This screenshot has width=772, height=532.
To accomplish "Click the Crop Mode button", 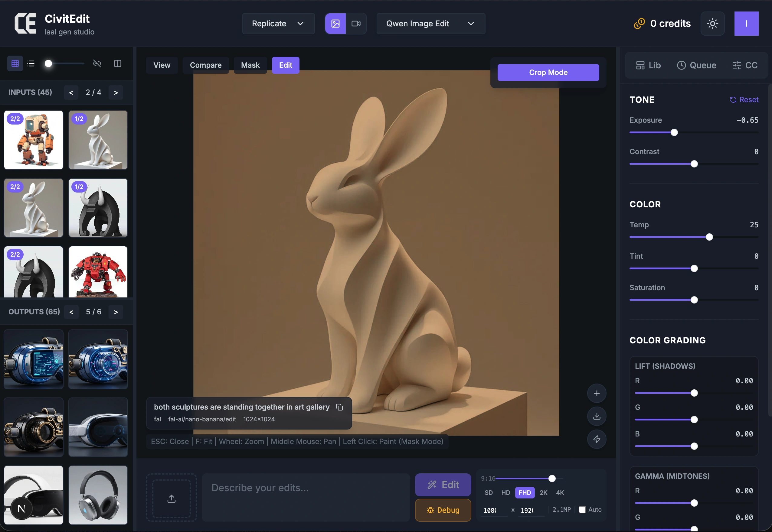I will 548,72.
